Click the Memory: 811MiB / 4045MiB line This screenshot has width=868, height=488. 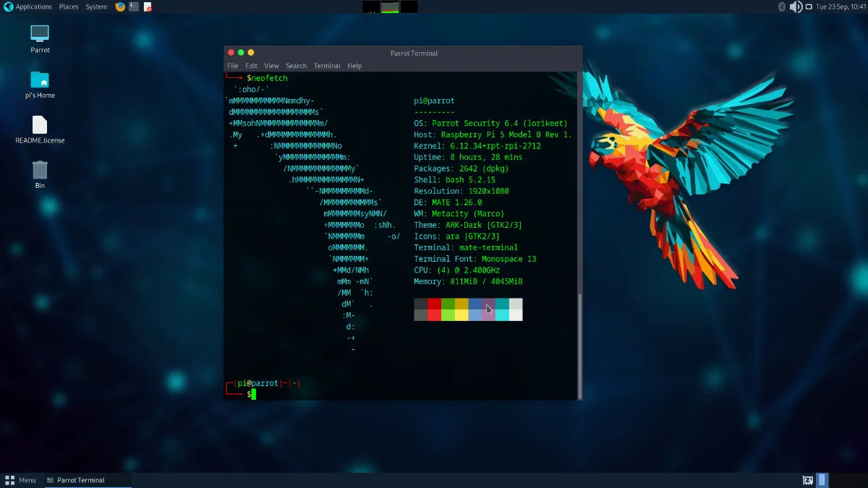click(x=468, y=281)
